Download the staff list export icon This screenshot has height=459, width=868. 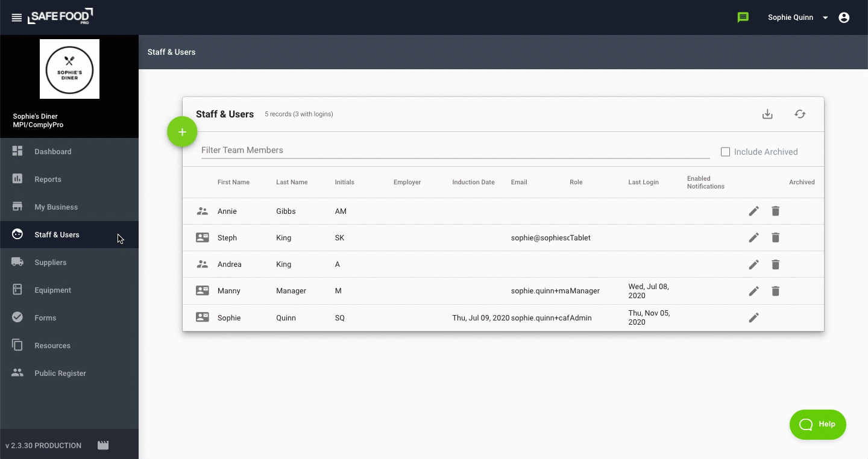point(767,114)
